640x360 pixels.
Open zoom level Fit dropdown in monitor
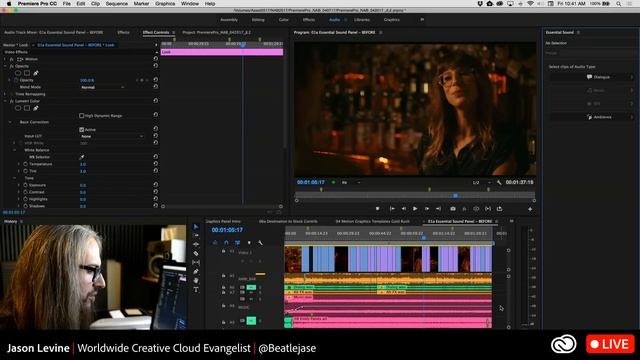coord(351,182)
